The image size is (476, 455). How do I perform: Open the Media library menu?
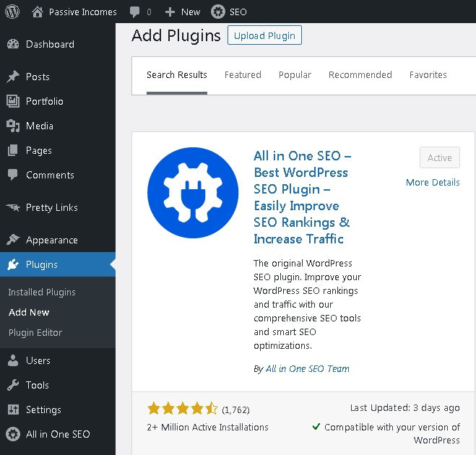coord(40,126)
